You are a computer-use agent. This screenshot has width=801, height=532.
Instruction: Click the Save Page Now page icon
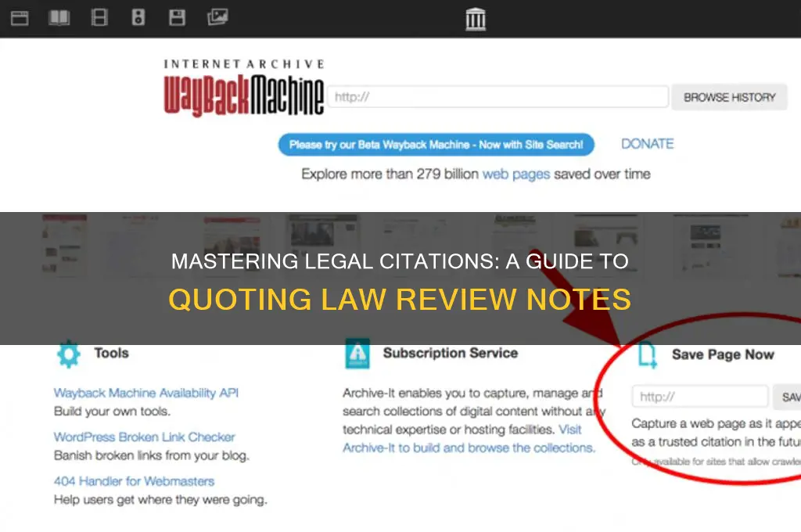click(648, 354)
